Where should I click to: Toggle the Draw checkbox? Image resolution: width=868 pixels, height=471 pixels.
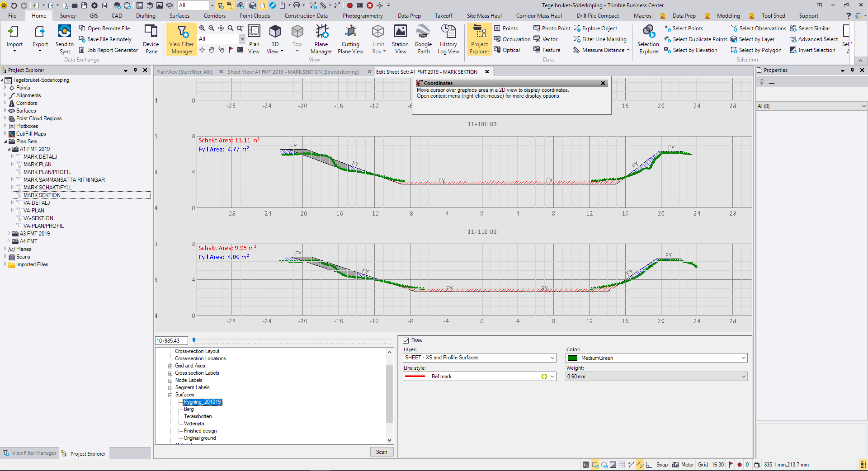(x=406, y=340)
